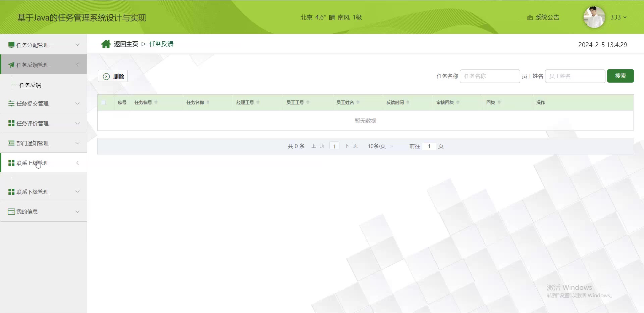The height and width of the screenshot is (313, 644).
Task: Sort table by 审核回复 column
Action: click(458, 102)
